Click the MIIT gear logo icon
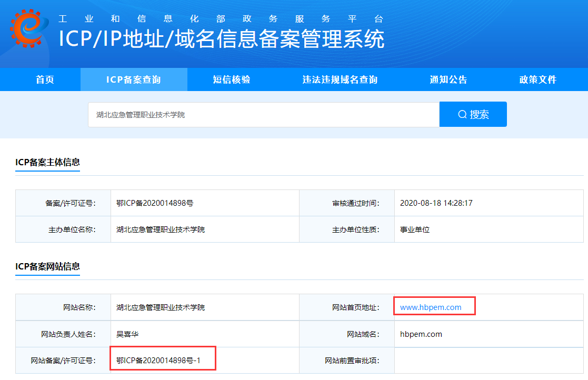588x380 pixels. (29, 28)
